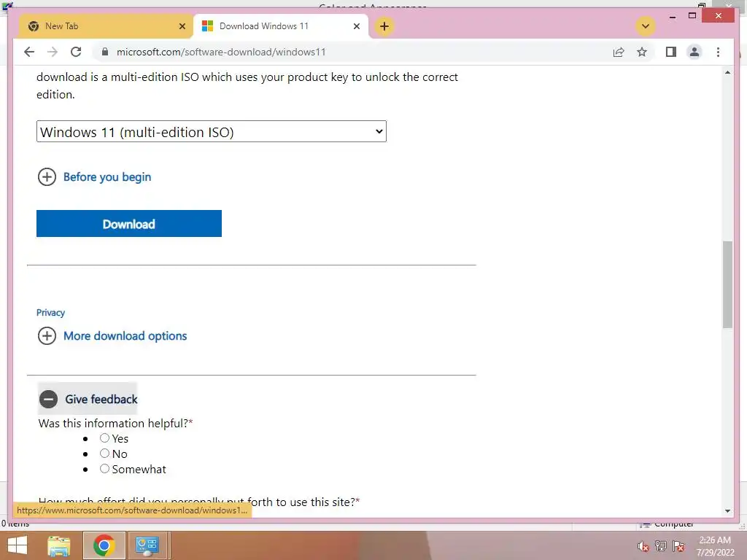Open the Privacy link
This screenshot has width=747, height=560.
pyautogui.click(x=50, y=312)
